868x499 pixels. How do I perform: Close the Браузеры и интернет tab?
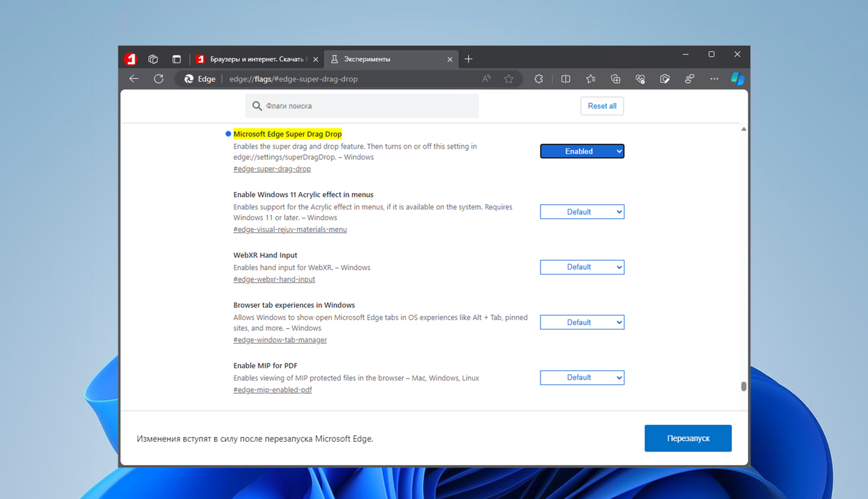315,60
